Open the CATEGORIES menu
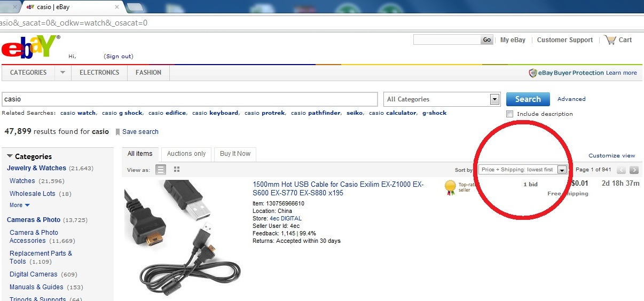The width and height of the screenshot is (644, 301). 28,73
